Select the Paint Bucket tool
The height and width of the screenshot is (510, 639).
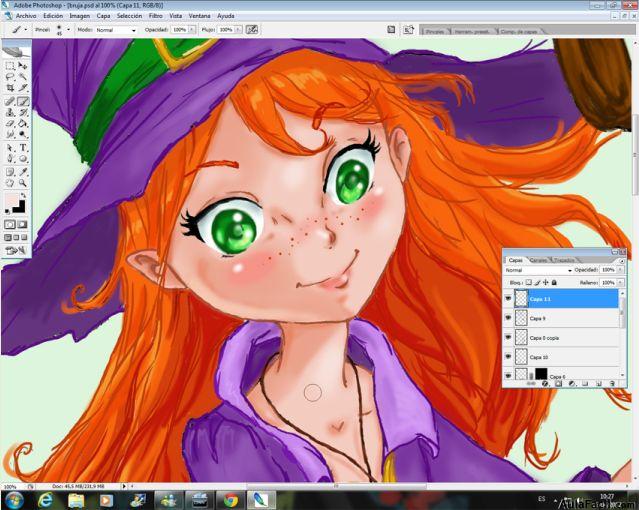[23, 124]
